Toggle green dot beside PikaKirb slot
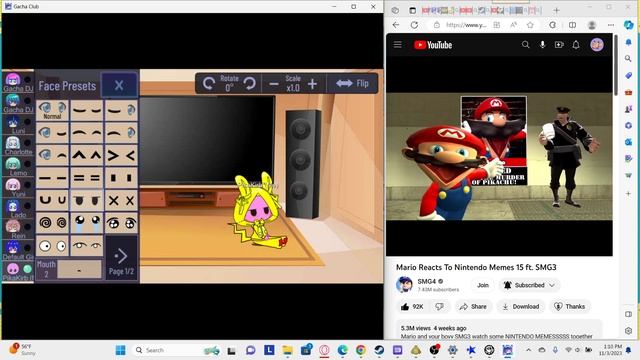This screenshot has height=360, width=640. tap(27, 269)
